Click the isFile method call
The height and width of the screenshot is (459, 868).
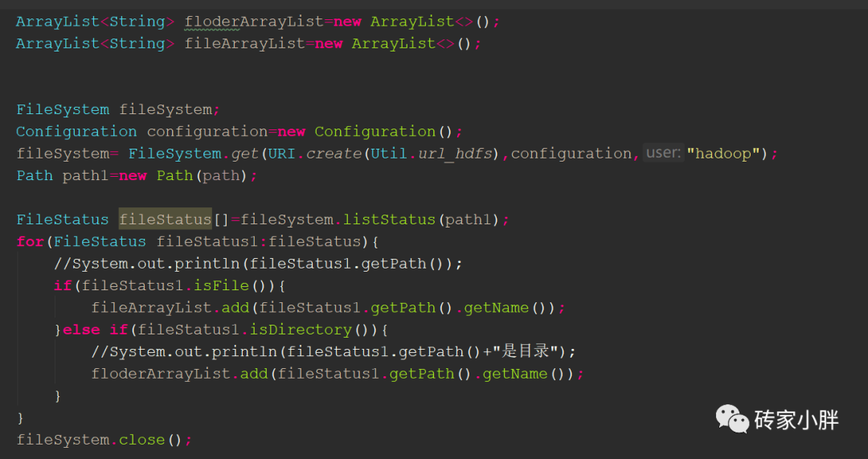pyautogui.click(x=222, y=285)
